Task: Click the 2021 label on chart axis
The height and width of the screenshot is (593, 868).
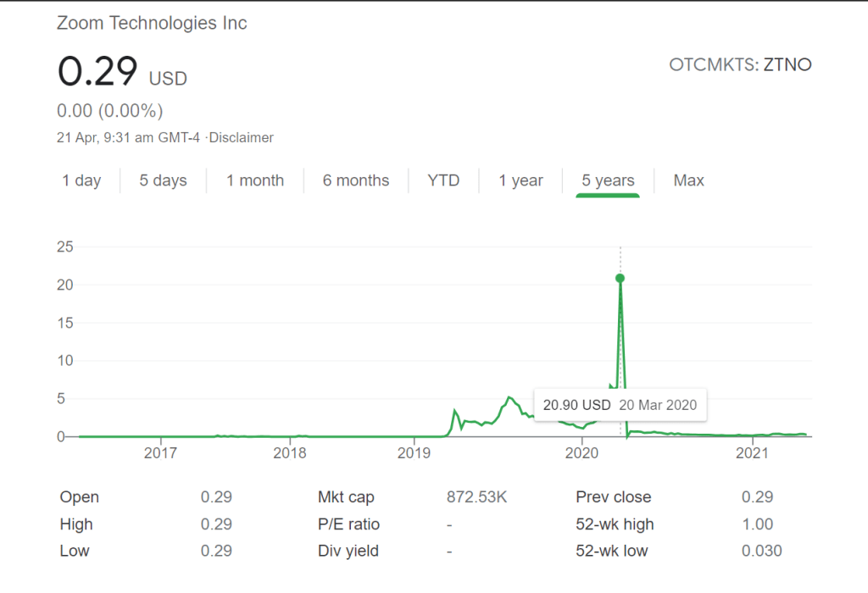Action: [751, 454]
